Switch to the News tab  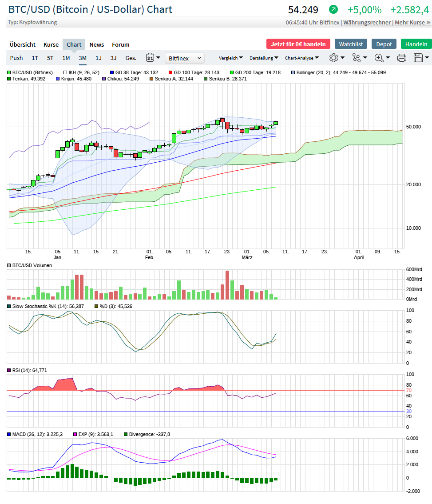97,44
